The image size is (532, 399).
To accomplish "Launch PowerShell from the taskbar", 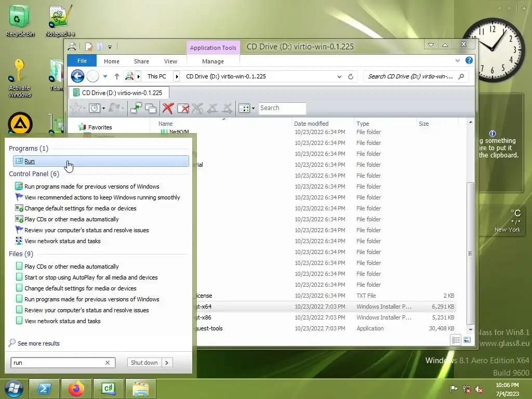I will pyautogui.click(x=44, y=389).
